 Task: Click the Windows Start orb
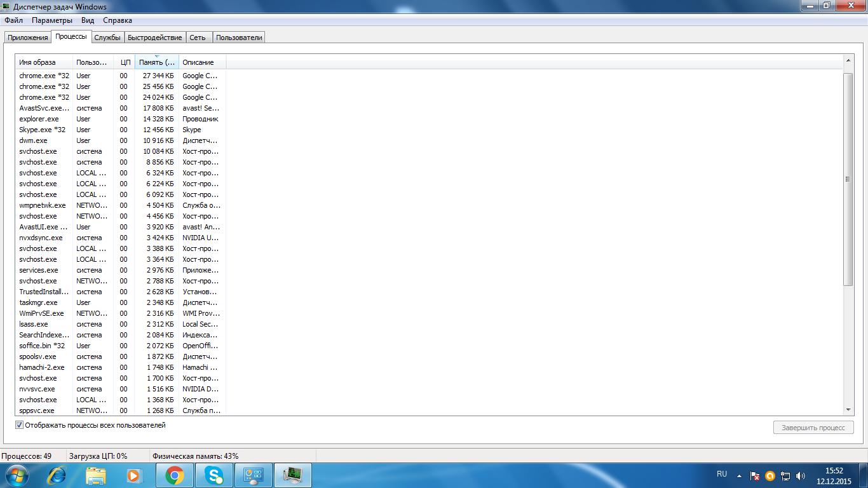pyautogui.click(x=16, y=475)
